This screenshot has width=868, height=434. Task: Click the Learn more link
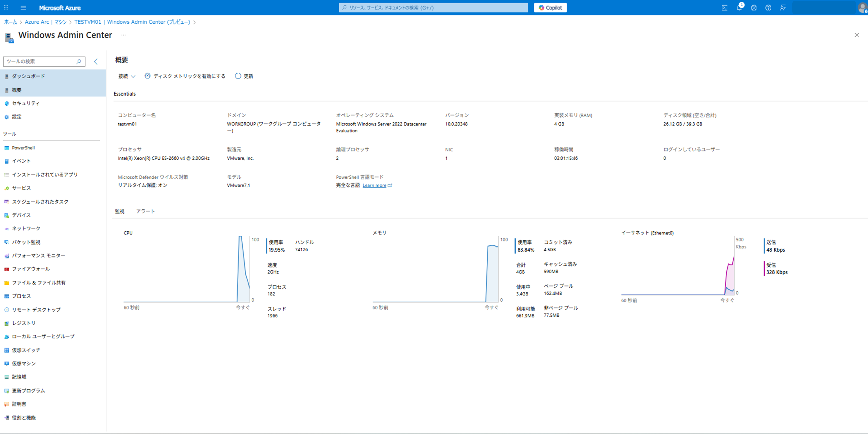pos(374,185)
